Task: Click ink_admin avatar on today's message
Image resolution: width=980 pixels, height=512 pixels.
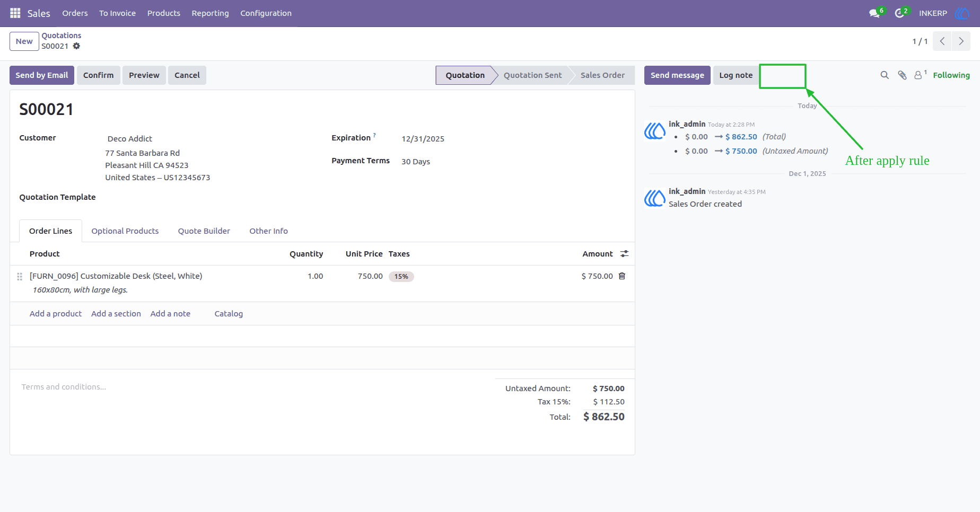Action: (655, 130)
